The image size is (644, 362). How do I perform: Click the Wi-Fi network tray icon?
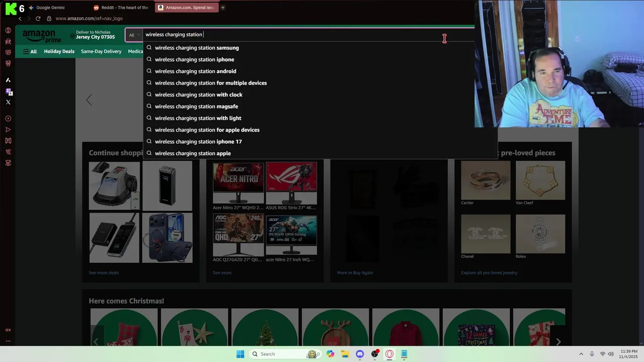602,354
